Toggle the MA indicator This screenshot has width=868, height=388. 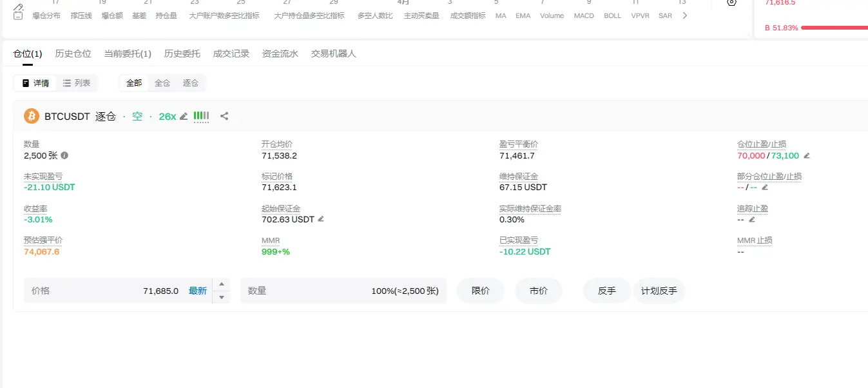tap(501, 15)
